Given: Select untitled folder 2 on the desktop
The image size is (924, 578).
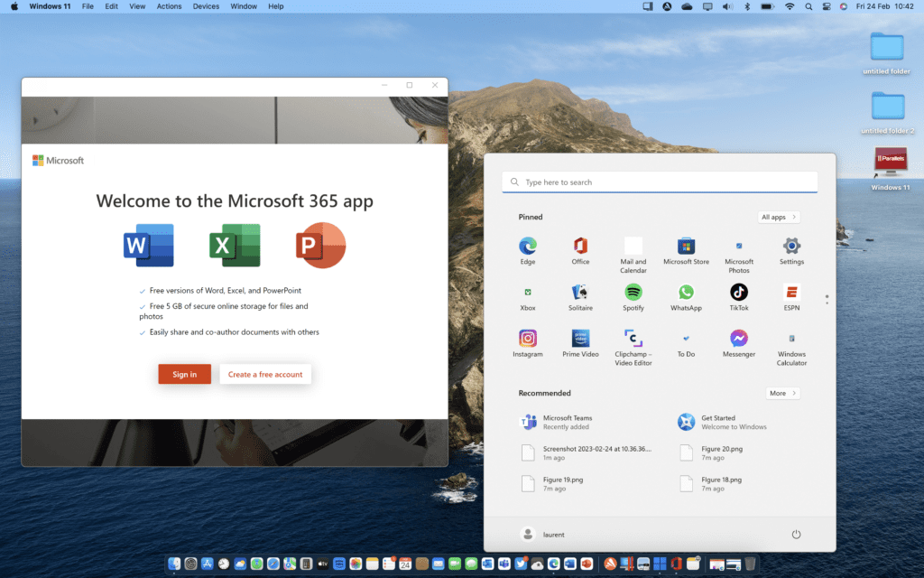Looking at the screenshot, I should point(888,113).
